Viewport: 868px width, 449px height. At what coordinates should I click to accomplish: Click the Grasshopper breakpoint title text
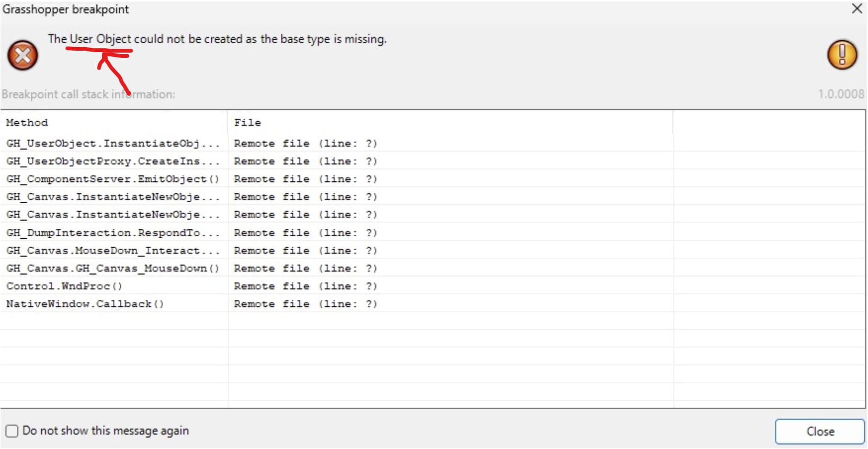(x=65, y=9)
